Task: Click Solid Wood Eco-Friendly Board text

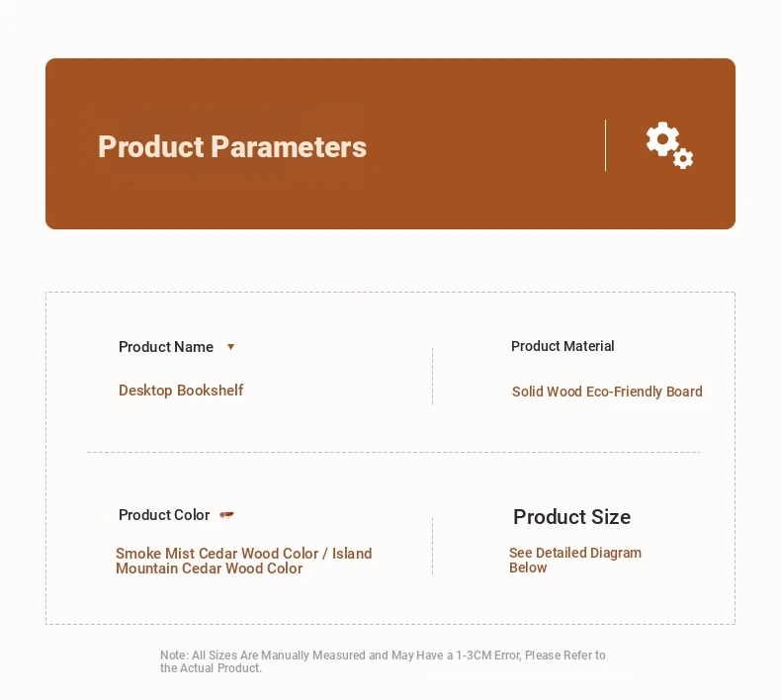Action: click(607, 392)
